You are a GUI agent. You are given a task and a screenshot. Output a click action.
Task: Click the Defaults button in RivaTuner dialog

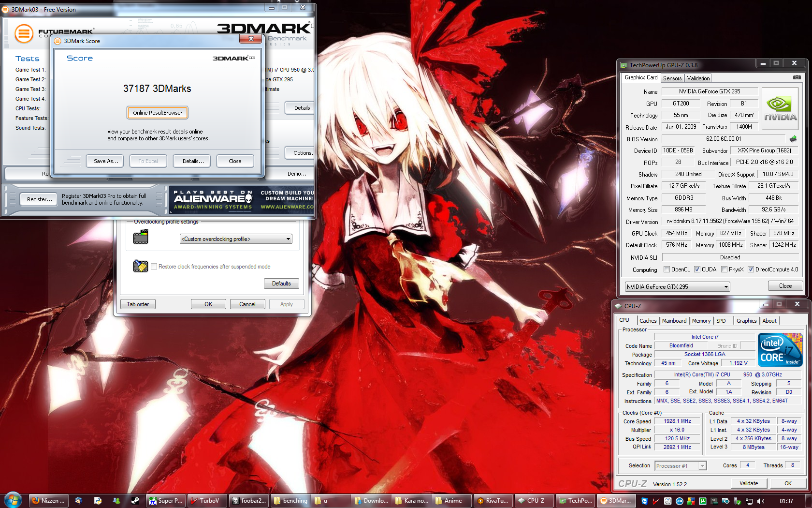point(281,284)
